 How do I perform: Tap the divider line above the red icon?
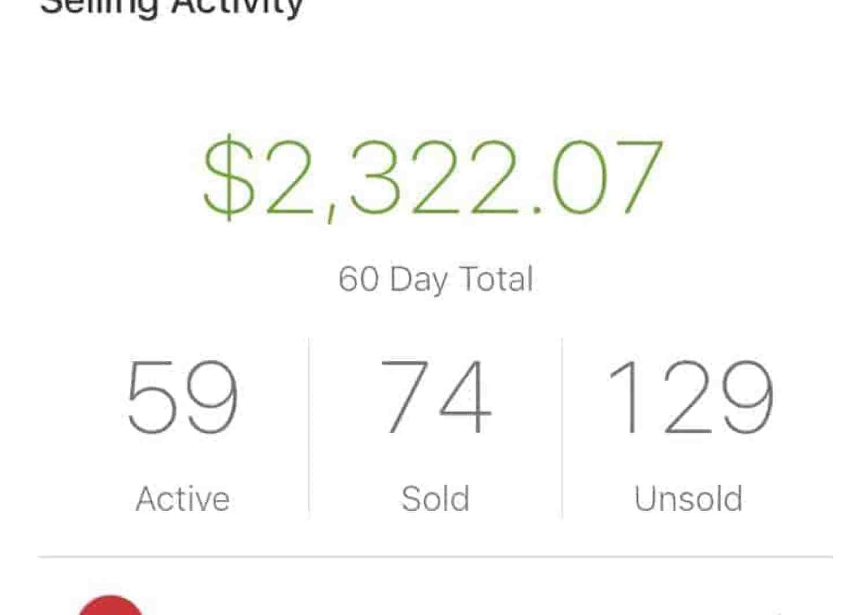(434, 556)
